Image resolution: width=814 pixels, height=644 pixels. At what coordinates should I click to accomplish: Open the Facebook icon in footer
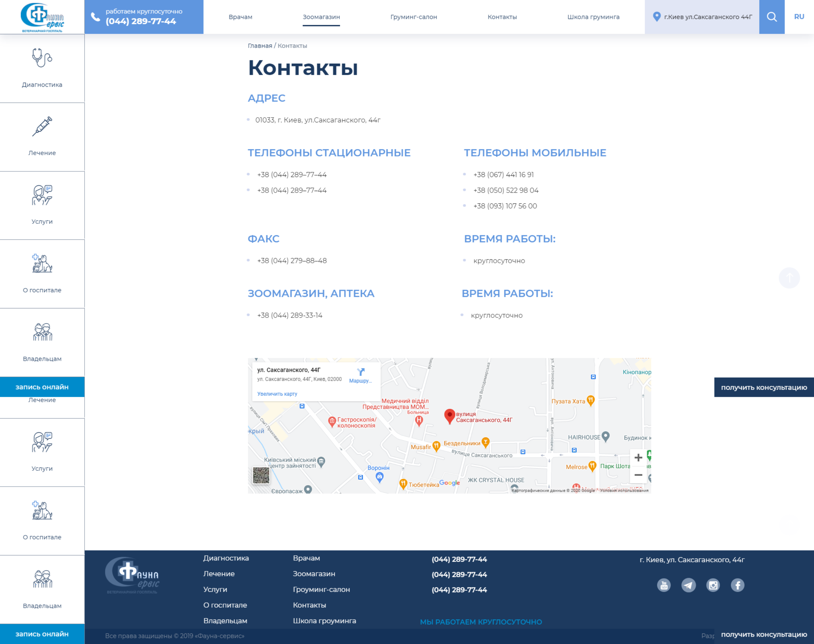click(737, 585)
